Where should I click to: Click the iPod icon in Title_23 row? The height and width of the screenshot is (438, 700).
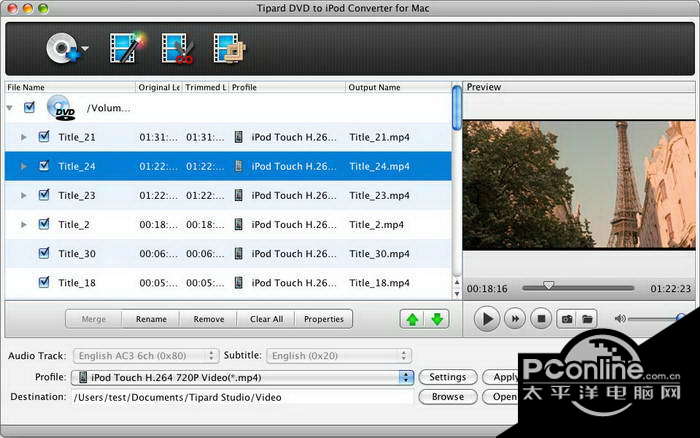[x=239, y=195]
